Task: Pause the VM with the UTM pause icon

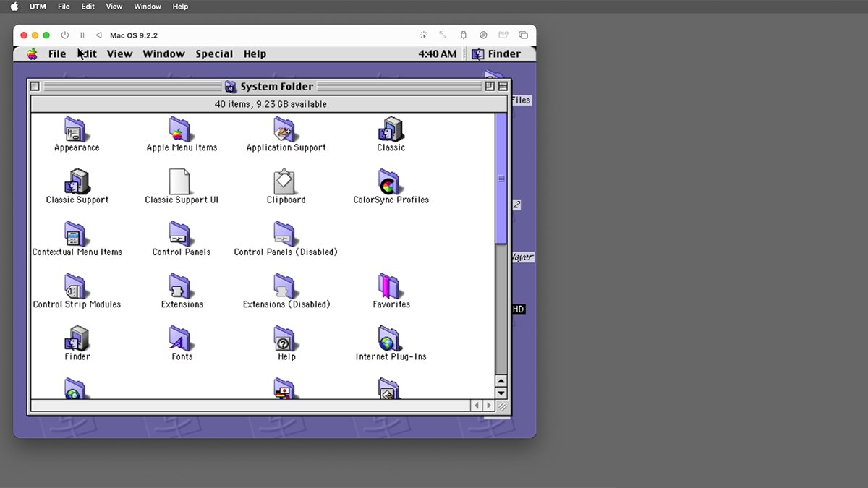Action: [x=82, y=35]
